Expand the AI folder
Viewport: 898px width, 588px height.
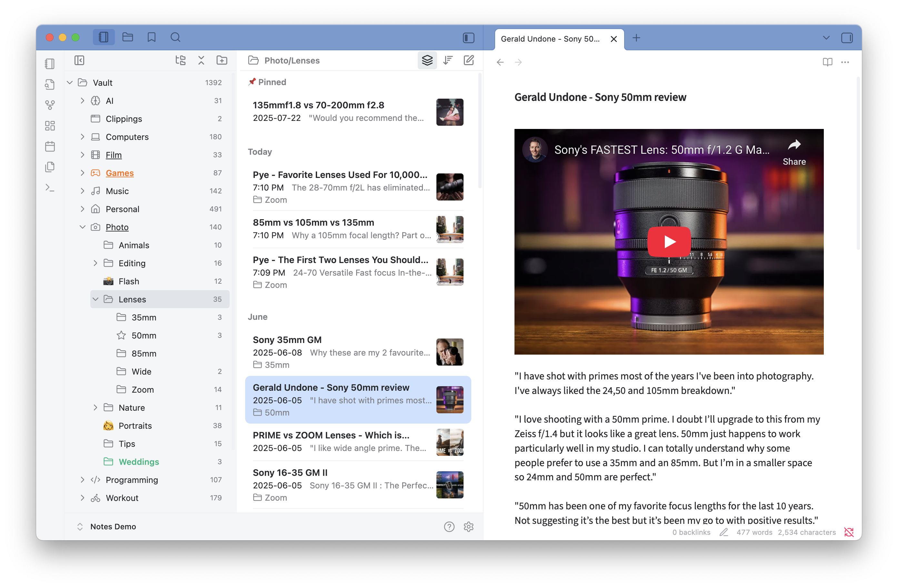[x=83, y=101]
